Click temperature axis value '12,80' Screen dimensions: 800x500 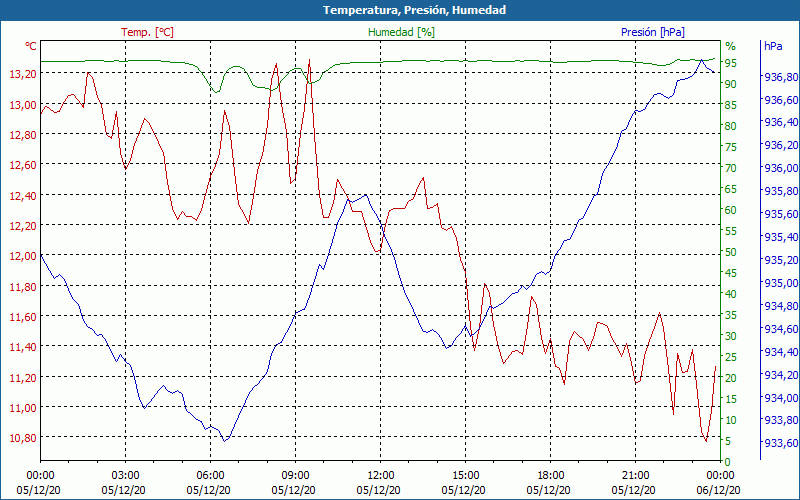coord(23,134)
